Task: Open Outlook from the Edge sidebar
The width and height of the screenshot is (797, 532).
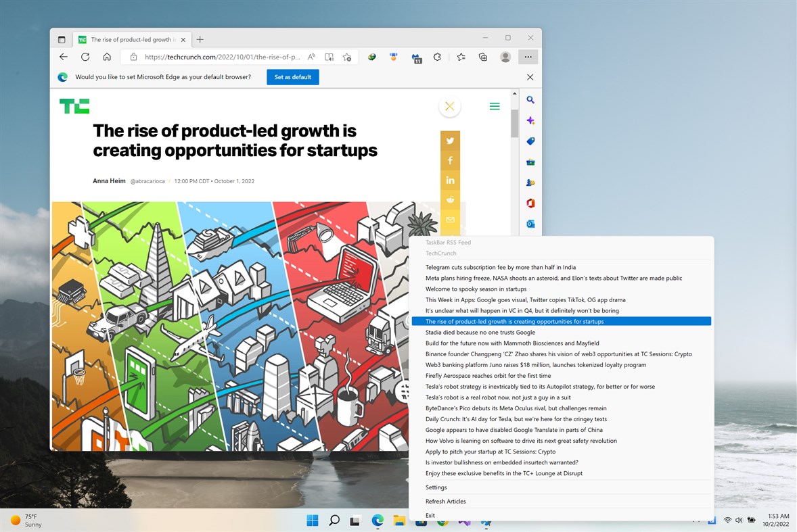Action: (530, 224)
